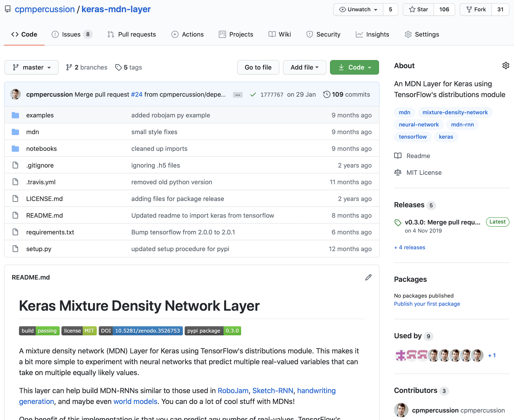Viewport: 514px width, 420px height.
Task: Expand the green Code download dropdown
Action: coord(354,67)
